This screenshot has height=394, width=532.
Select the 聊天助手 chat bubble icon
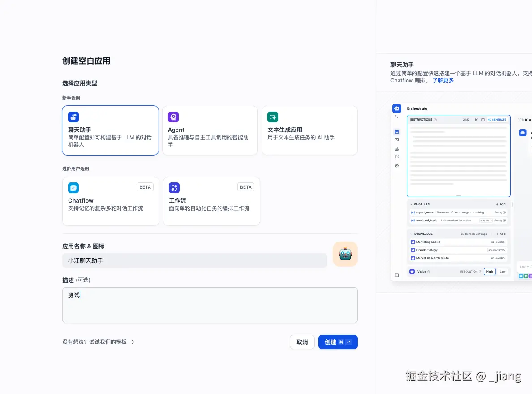pyautogui.click(x=73, y=117)
